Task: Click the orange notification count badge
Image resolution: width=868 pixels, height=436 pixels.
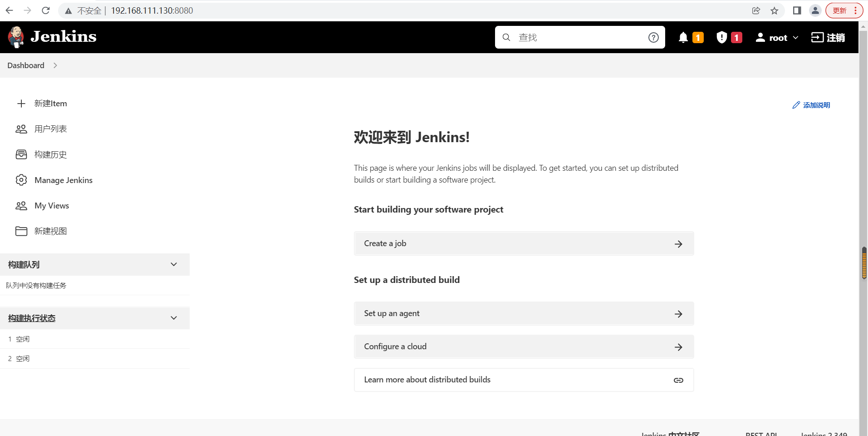Action: pyautogui.click(x=698, y=37)
